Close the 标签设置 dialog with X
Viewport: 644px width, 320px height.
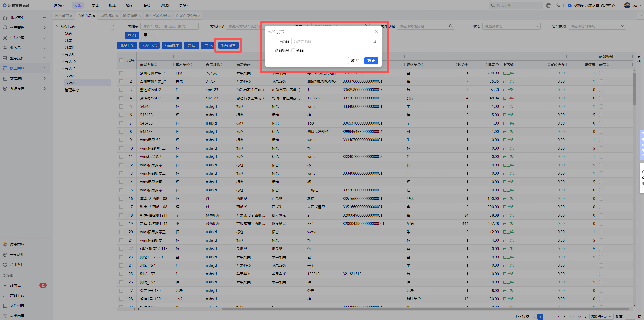376,32
